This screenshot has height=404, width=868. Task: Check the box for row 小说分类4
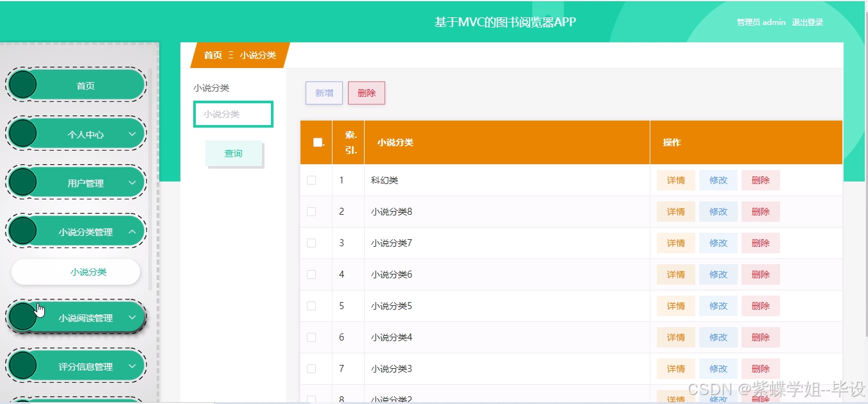tap(311, 337)
